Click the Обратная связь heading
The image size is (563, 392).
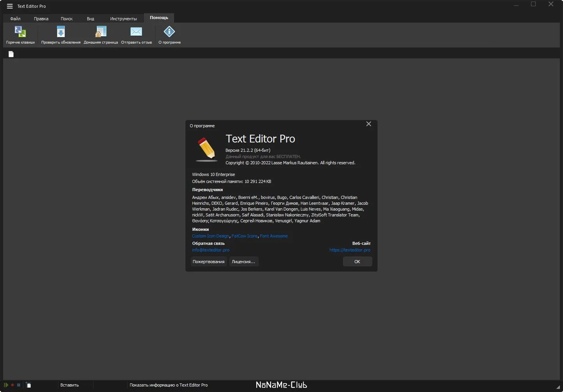click(208, 243)
